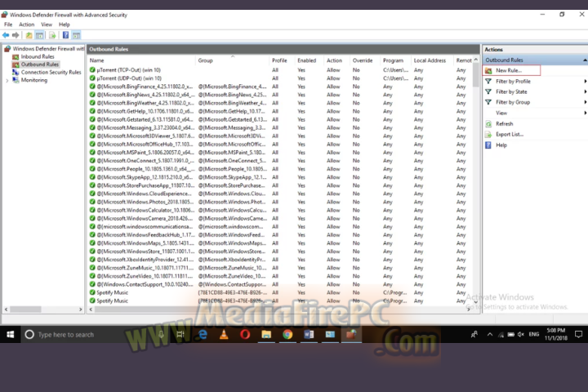Viewport: 588px width, 392px height.
Task: Open File Explorer from the taskbar
Action: point(266,334)
